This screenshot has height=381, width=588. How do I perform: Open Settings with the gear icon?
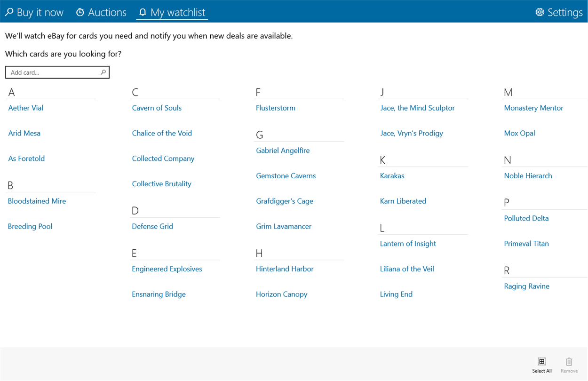(x=540, y=12)
